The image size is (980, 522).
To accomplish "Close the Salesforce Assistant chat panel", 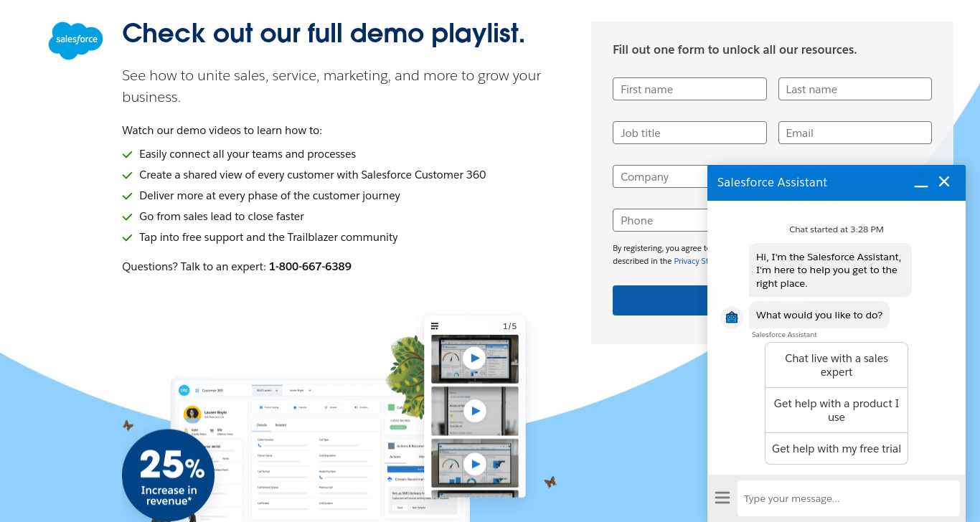I will coord(944,182).
